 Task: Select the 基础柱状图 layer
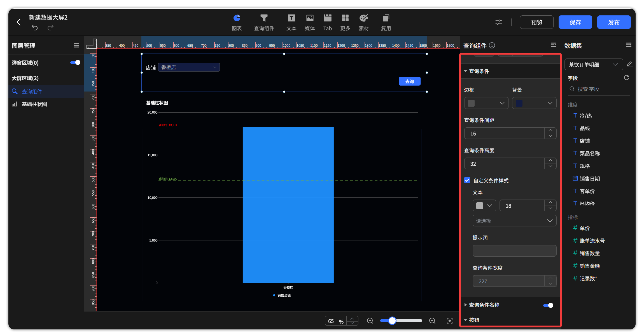[x=46, y=104]
